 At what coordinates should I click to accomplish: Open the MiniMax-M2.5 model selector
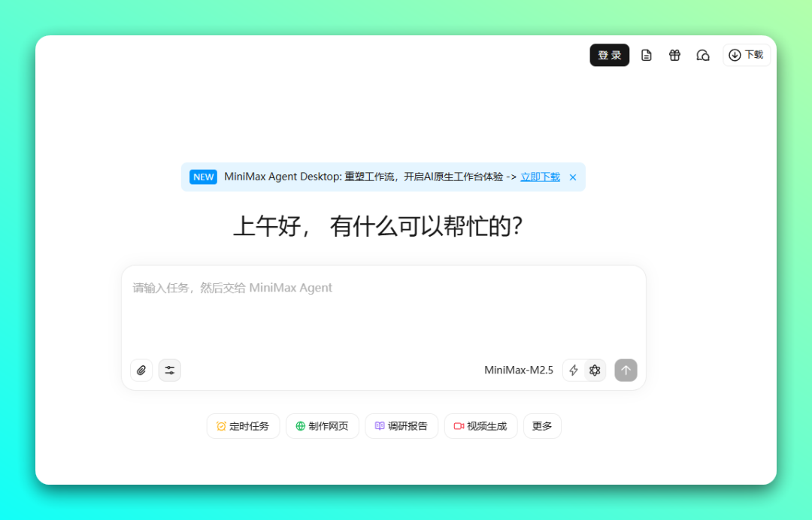pos(518,370)
